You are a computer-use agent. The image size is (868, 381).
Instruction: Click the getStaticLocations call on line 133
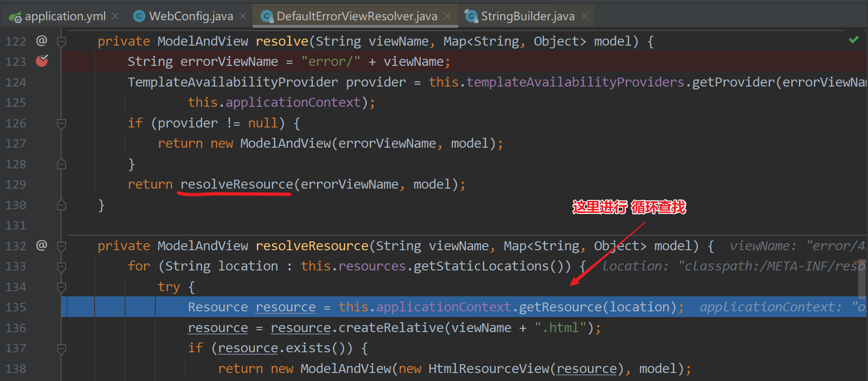[x=481, y=266]
